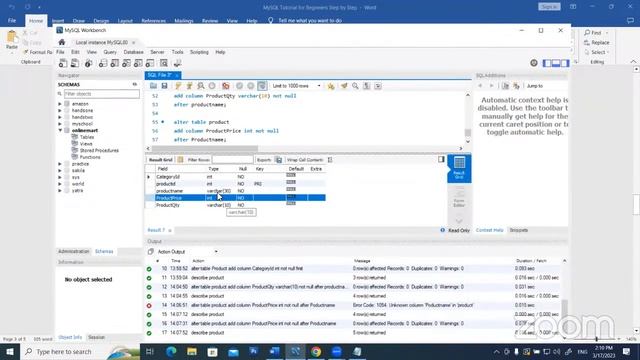Toggle the bottom output panel visibility
The height and width of the screenshot is (360, 640).
556,63
